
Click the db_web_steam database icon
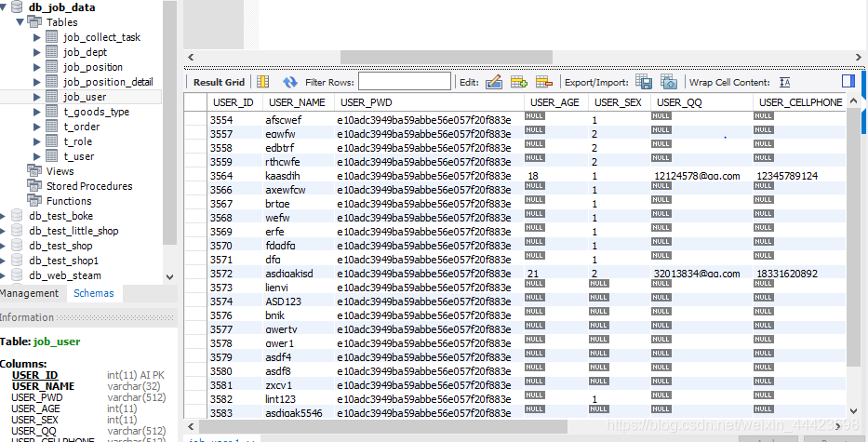click(17, 275)
